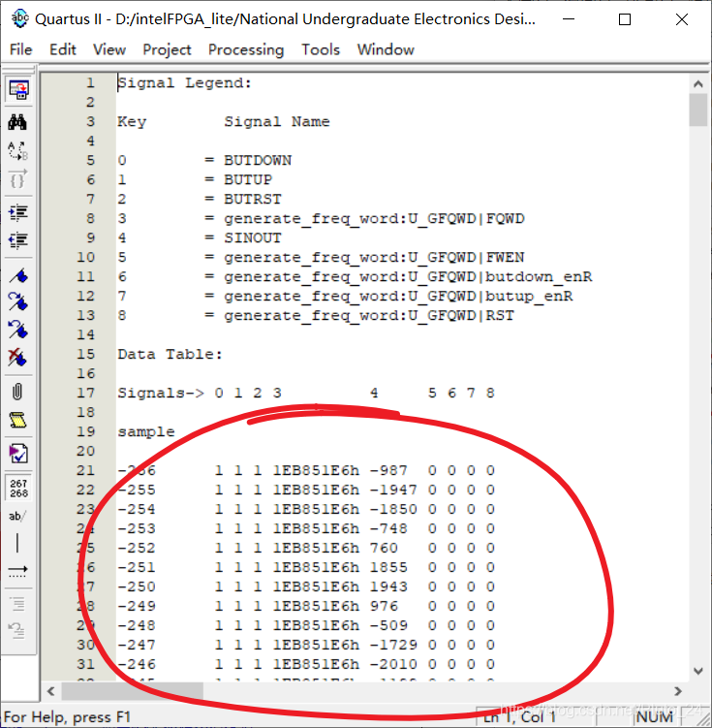712x728 pixels.
Task: Click the 'BUTRST' signal name
Action: point(253,199)
